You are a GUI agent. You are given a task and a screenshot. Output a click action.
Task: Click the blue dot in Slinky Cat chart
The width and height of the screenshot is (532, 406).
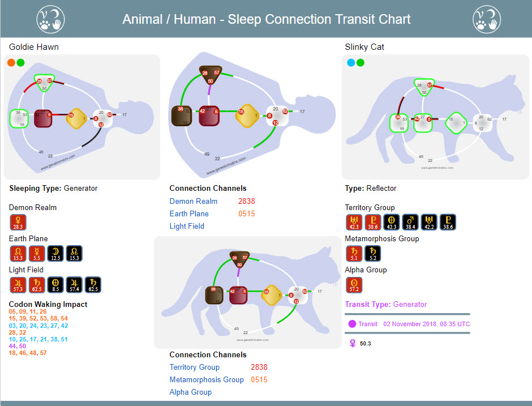(x=351, y=62)
